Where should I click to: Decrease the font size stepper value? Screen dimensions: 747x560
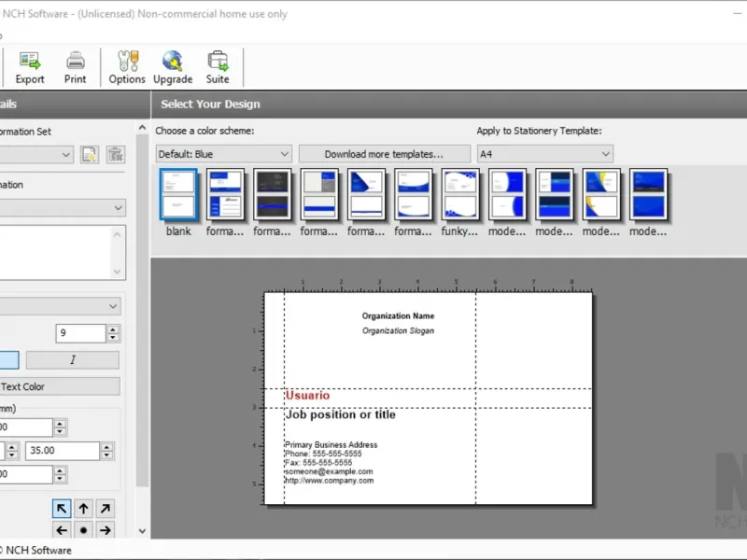coord(113,337)
